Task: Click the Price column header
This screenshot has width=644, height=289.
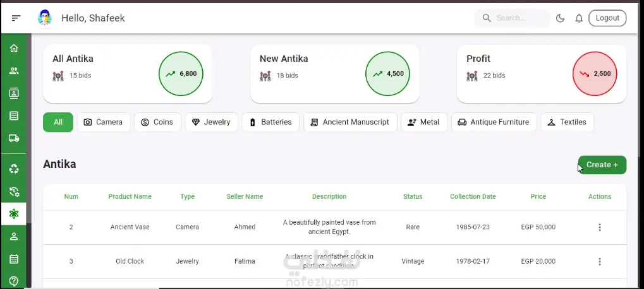Action: (x=538, y=196)
